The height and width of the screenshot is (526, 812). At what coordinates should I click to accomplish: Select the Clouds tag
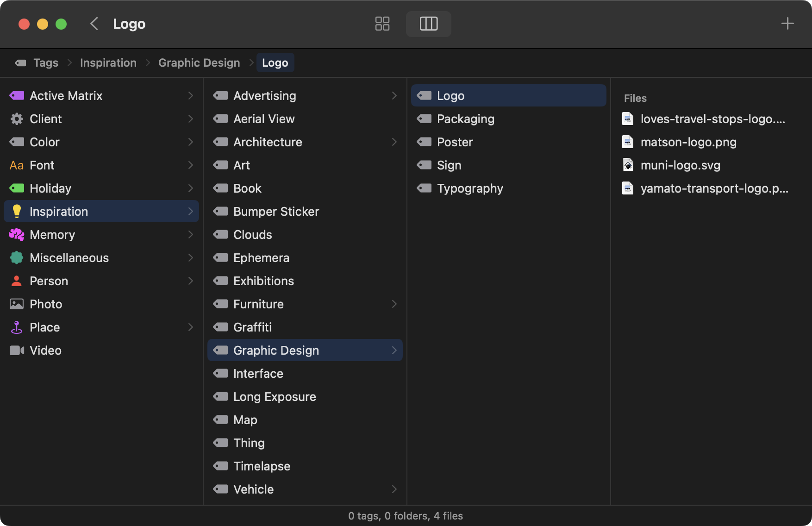coord(305,234)
